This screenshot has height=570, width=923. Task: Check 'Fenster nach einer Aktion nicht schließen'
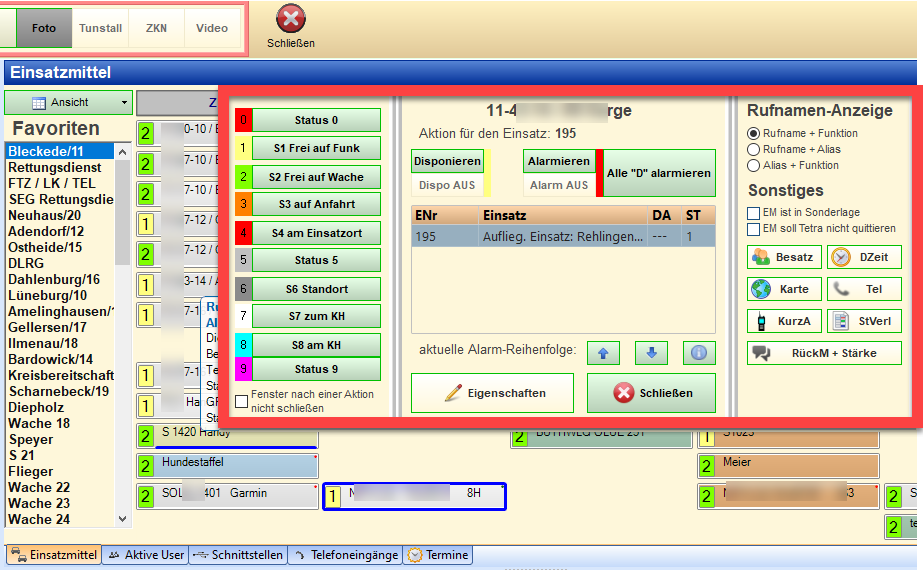(x=241, y=401)
